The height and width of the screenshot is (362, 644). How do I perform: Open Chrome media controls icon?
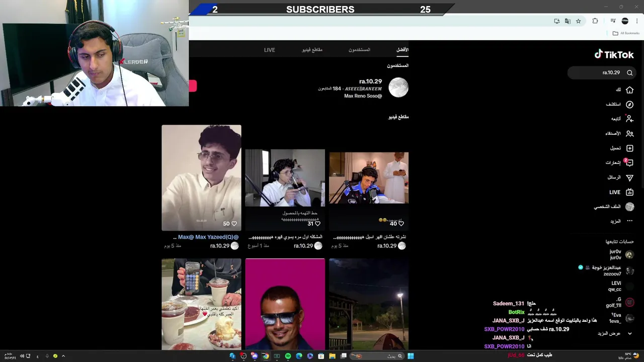click(x=613, y=21)
